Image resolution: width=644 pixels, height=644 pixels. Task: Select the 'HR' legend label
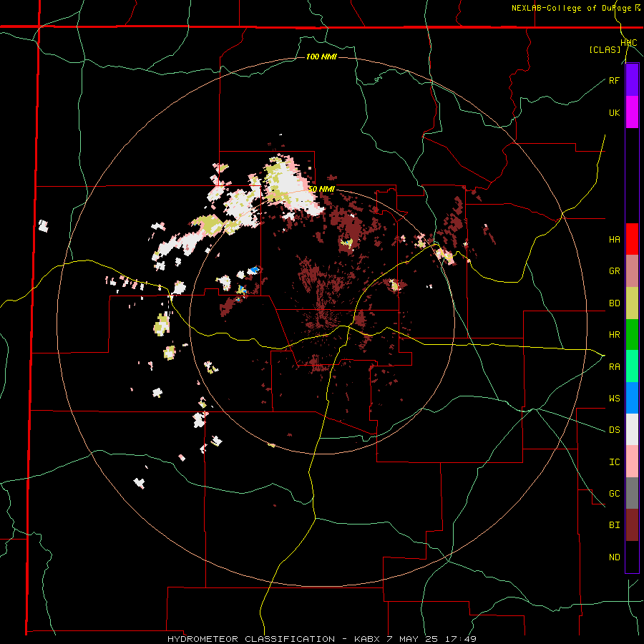pos(614,335)
